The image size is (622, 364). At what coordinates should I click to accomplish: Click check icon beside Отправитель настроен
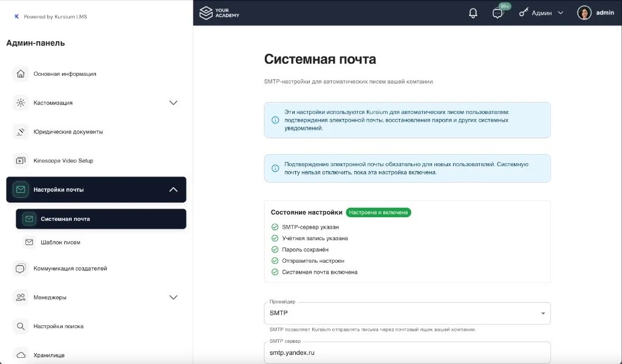(x=275, y=261)
